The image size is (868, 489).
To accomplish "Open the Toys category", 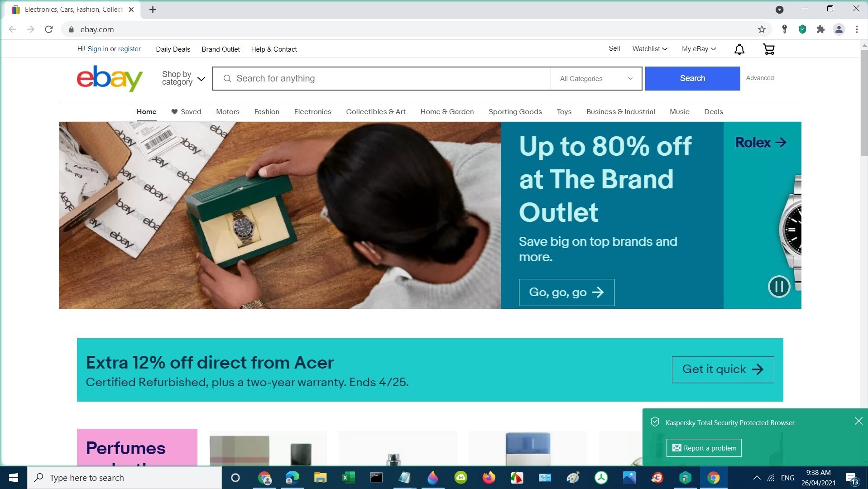I will pos(564,112).
